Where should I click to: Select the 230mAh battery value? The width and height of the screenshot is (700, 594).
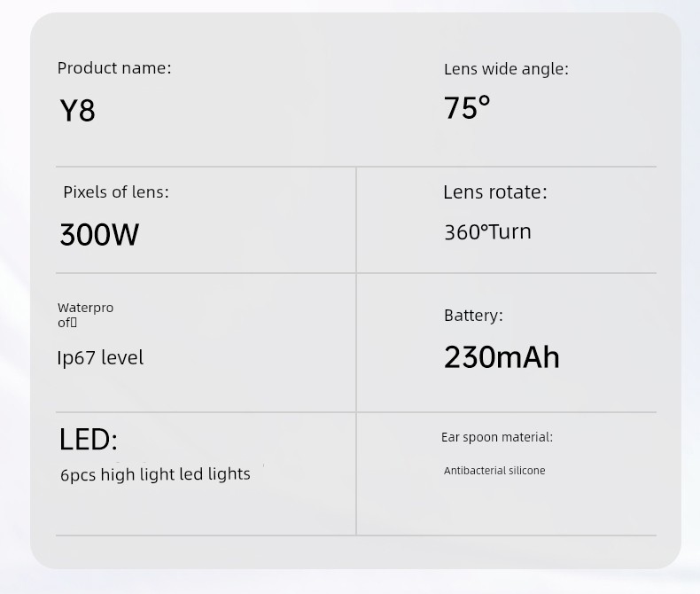click(502, 357)
